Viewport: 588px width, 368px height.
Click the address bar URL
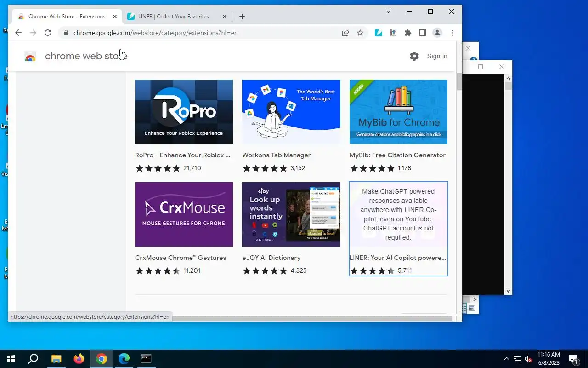[x=156, y=33]
